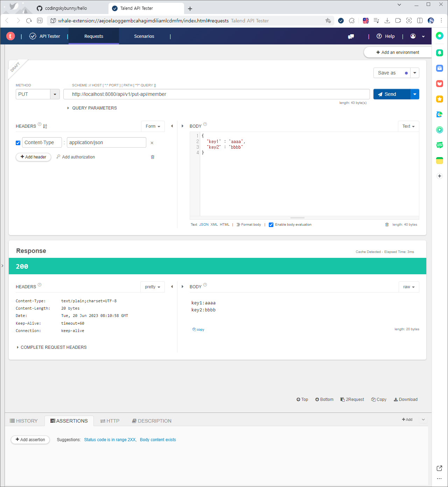Click the red Talend logo icon

(10, 36)
